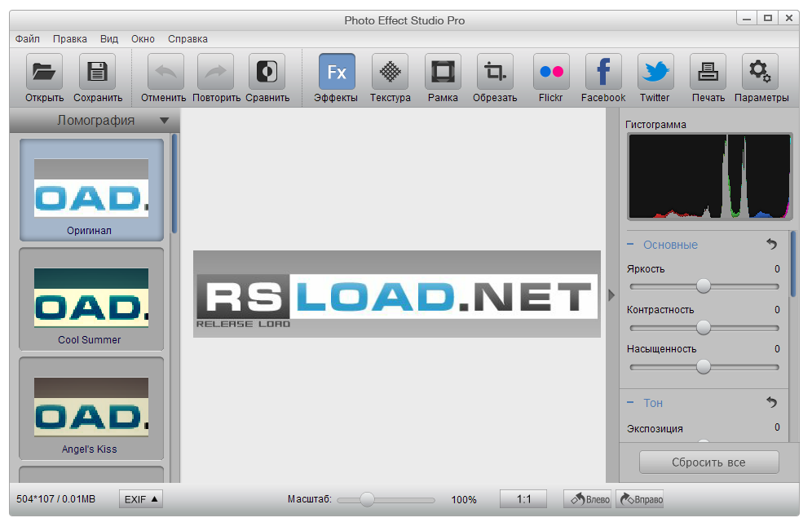Click the Масштаб zoom slider handle
Viewport: 812px width, 531px height.
click(367, 499)
